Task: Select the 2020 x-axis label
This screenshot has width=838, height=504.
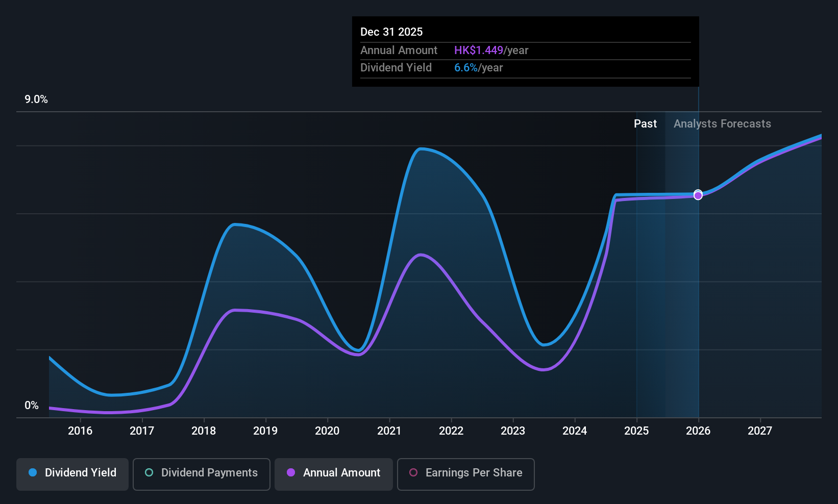Action: point(327,431)
